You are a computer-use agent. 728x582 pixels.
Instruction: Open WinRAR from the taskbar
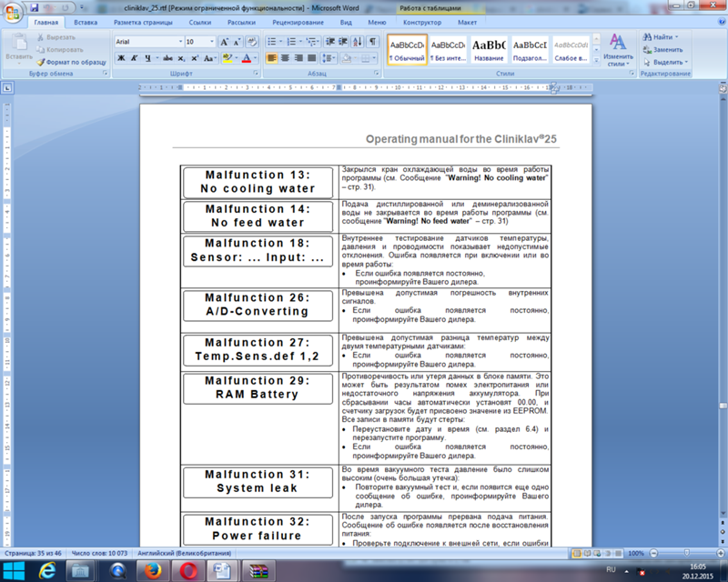click(x=258, y=571)
